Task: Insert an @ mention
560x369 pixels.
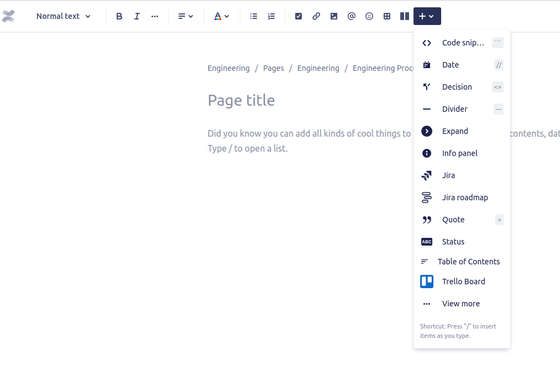Action: [351, 16]
